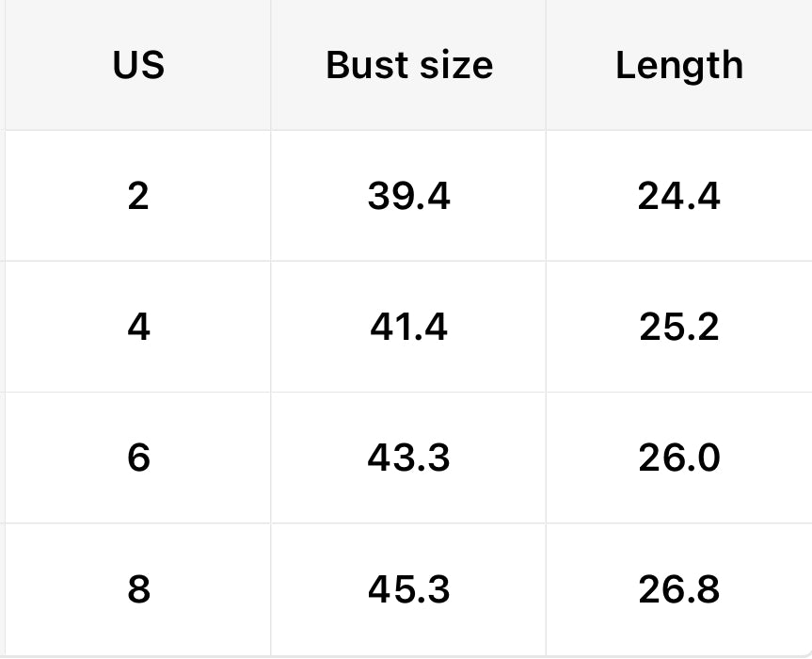Click the 25.2 length value
The height and width of the screenshot is (659, 812).
pos(679,327)
